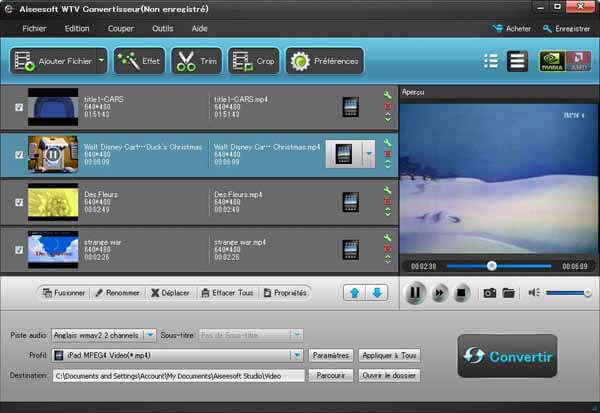Viewport: 600px width, 413px height.
Task: Open wrench settings for Des Fleurs
Action: click(388, 190)
